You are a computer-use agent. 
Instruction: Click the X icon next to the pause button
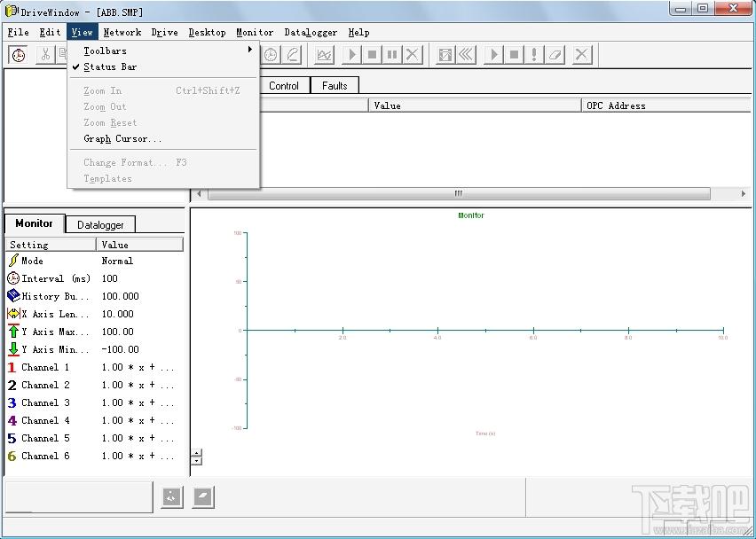click(413, 55)
